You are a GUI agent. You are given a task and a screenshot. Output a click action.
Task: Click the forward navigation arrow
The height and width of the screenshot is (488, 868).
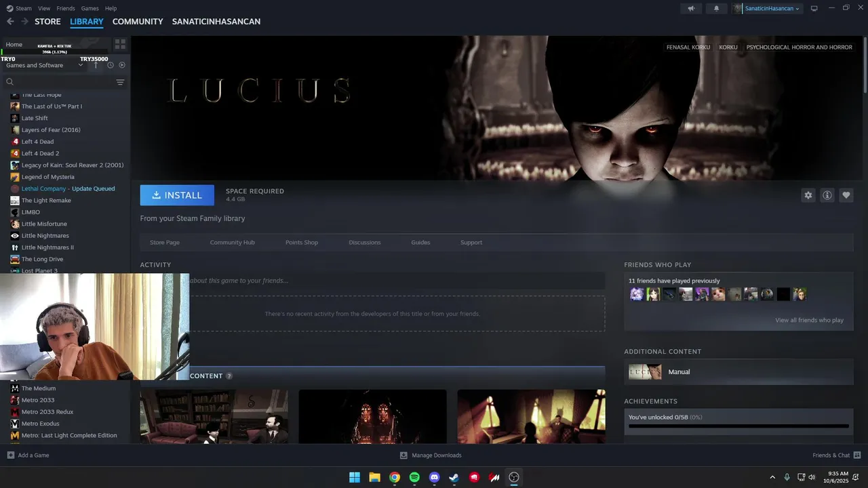click(24, 22)
